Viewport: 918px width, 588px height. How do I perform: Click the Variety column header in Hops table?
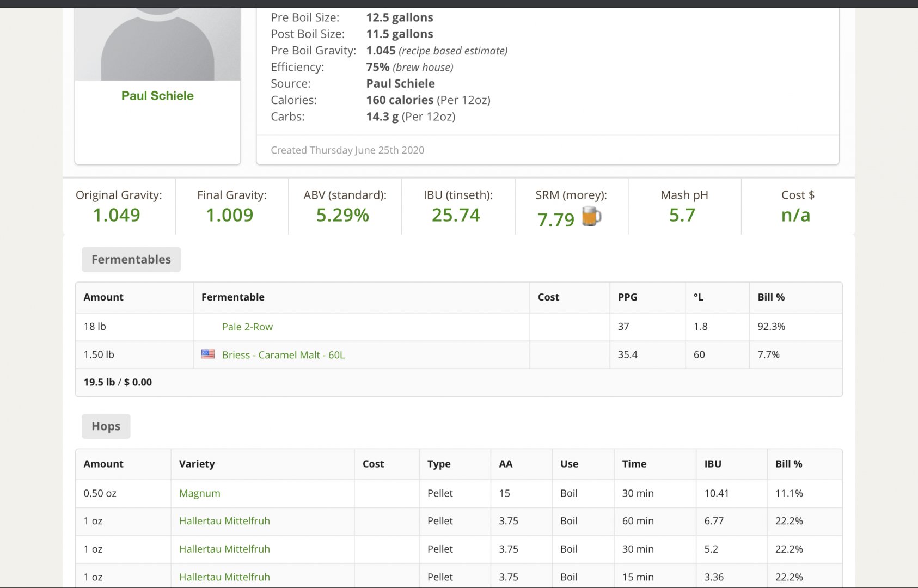coord(197,464)
